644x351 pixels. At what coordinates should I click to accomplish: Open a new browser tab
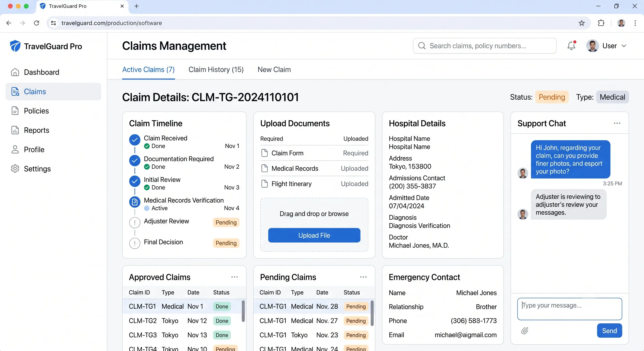coord(137,6)
